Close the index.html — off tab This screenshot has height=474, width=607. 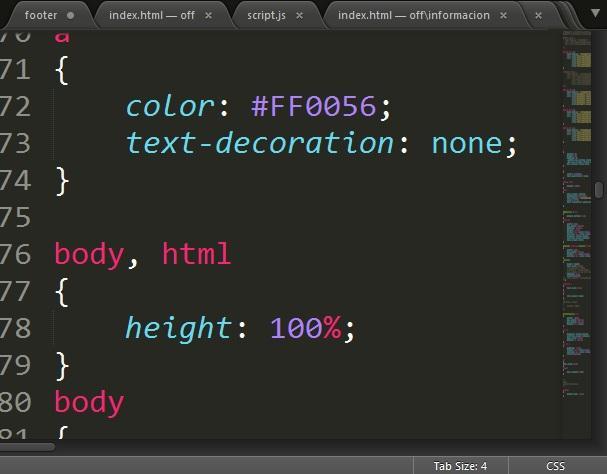pyautogui.click(x=208, y=16)
